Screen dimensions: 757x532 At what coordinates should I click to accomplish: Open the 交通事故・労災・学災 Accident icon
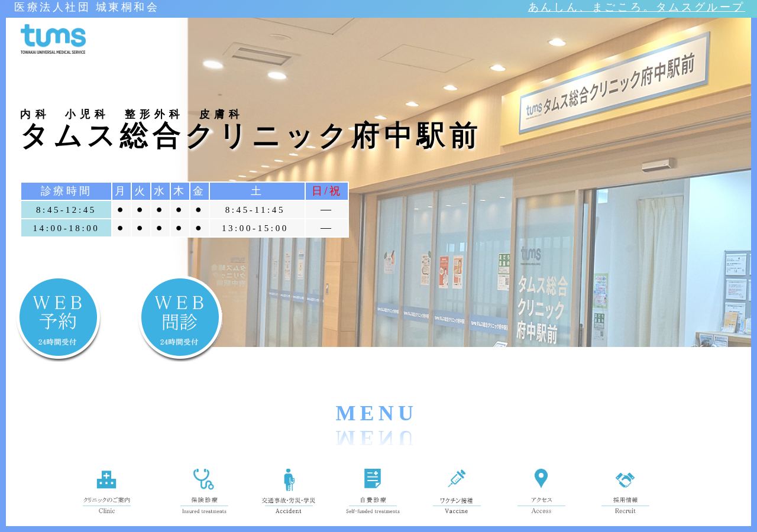(x=289, y=491)
